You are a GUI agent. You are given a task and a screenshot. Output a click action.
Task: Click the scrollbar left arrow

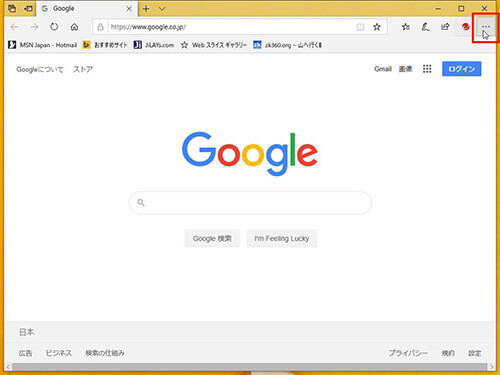tap(8, 367)
